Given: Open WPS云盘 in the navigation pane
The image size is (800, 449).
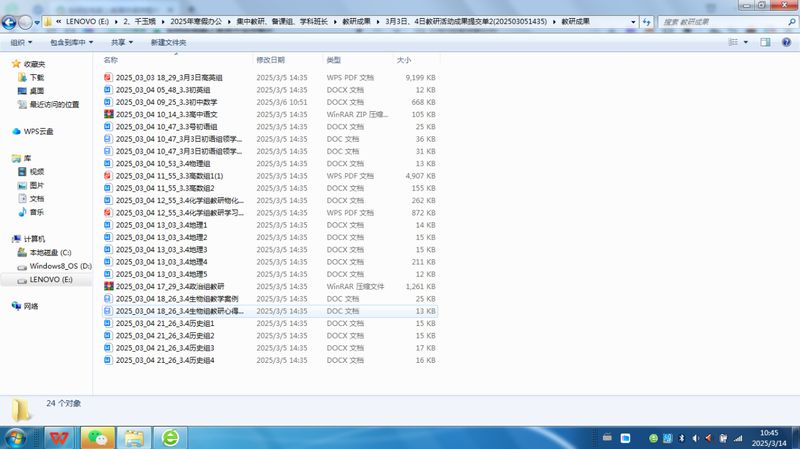Looking at the screenshot, I should [x=38, y=131].
